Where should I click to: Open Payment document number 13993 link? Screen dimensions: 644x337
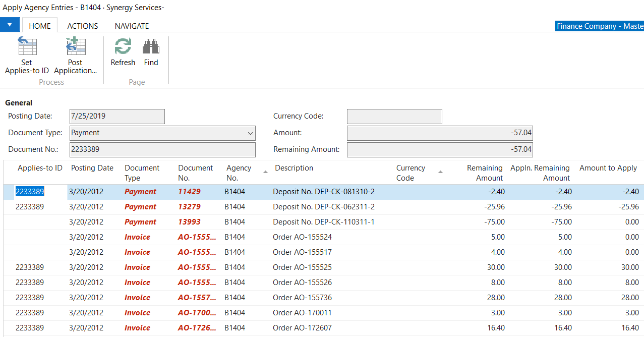(x=189, y=222)
